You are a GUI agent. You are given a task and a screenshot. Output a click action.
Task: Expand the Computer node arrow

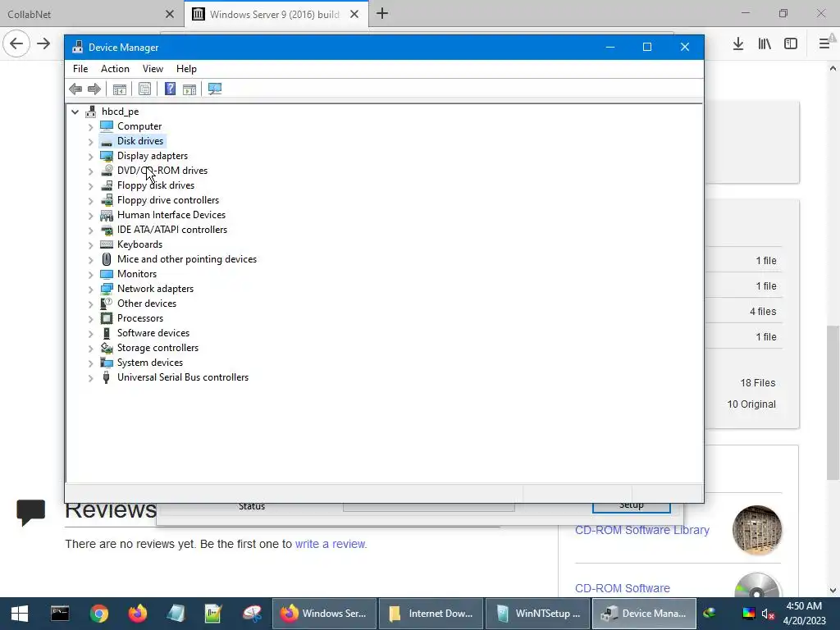pos(90,126)
